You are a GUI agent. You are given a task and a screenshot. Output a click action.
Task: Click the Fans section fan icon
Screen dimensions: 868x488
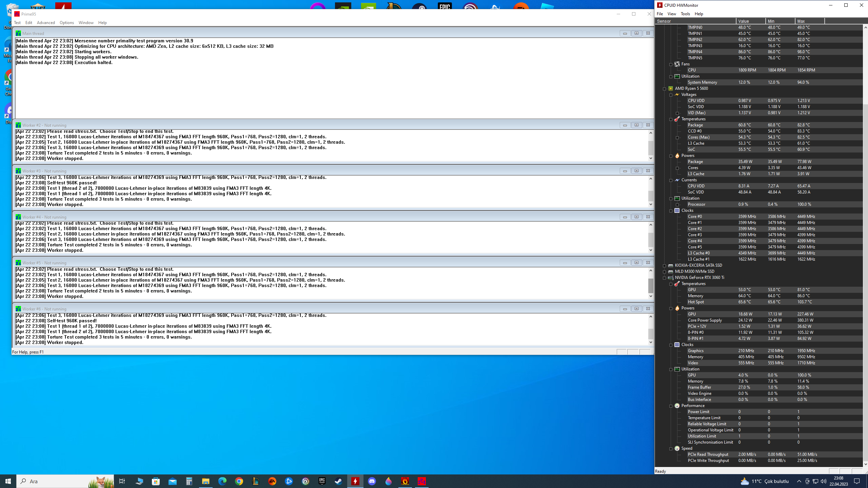[677, 64]
